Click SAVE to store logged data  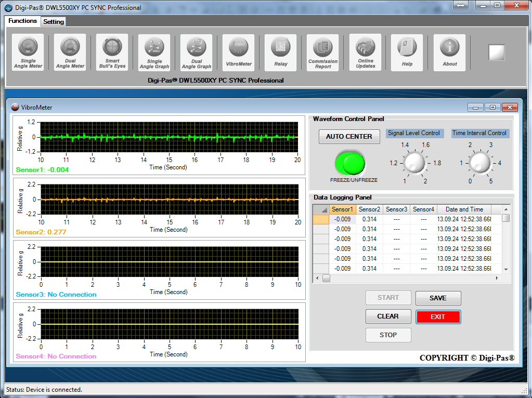(438, 298)
